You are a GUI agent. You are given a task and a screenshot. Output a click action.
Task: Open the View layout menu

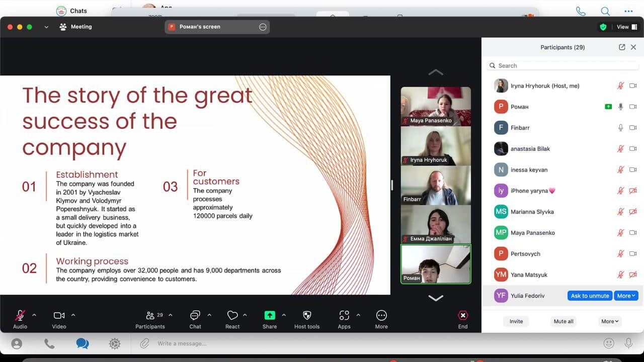tap(627, 27)
